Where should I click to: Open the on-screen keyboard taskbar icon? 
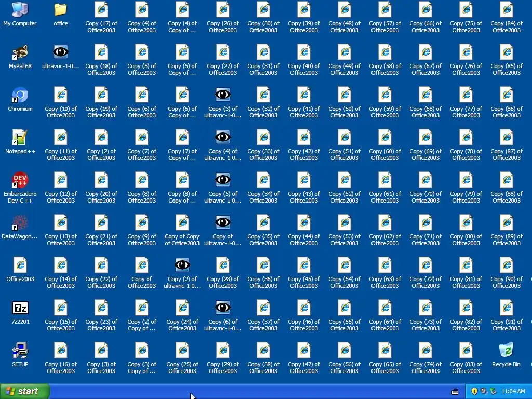[455, 392]
